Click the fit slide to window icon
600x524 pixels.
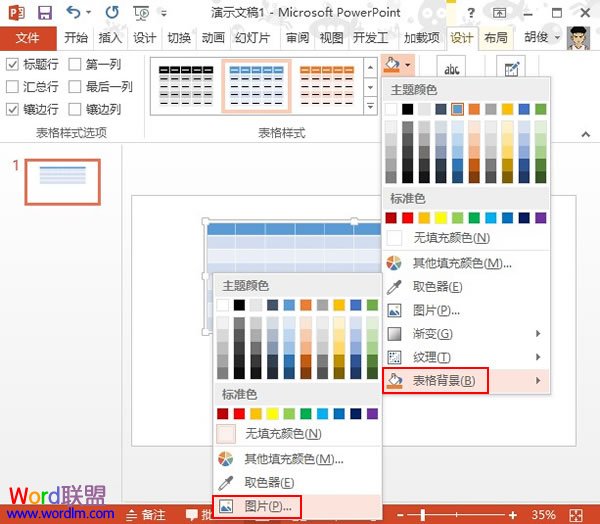(576, 515)
